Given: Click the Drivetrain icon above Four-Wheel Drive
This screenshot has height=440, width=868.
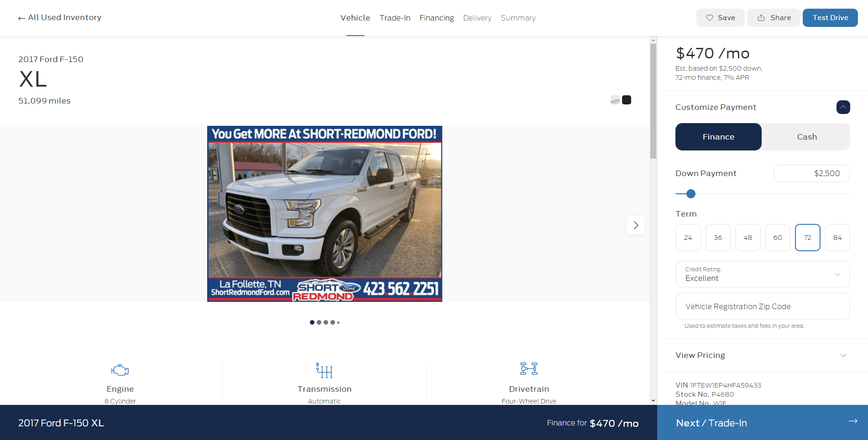Looking at the screenshot, I should click(528, 368).
